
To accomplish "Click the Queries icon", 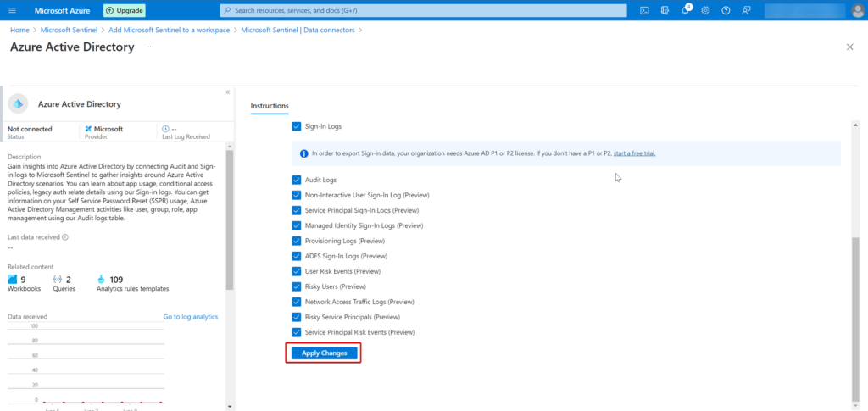I will [x=58, y=280].
